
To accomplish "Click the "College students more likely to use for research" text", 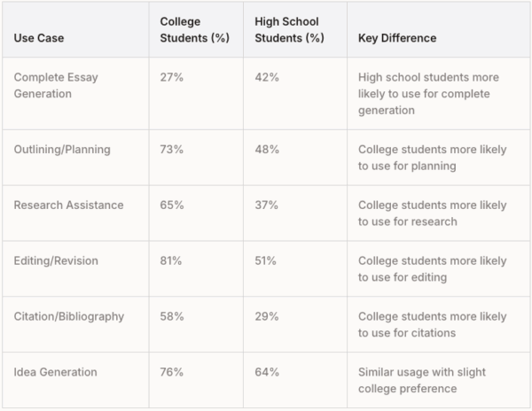I will (432, 213).
